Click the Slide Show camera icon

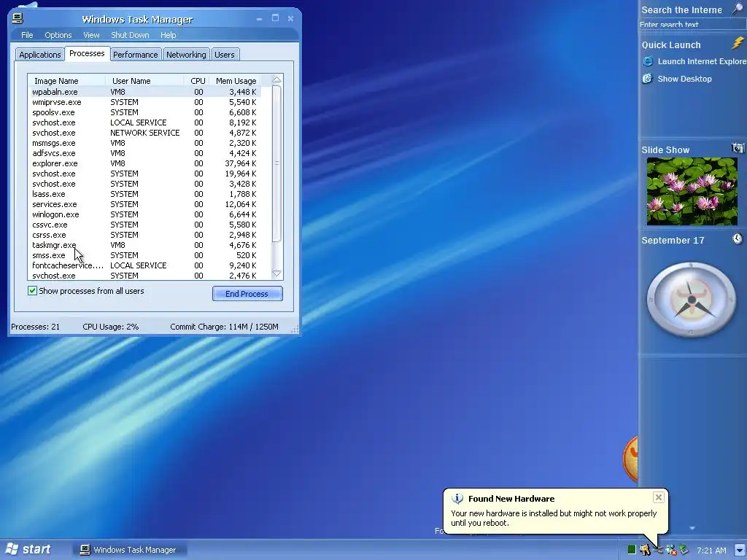click(738, 148)
